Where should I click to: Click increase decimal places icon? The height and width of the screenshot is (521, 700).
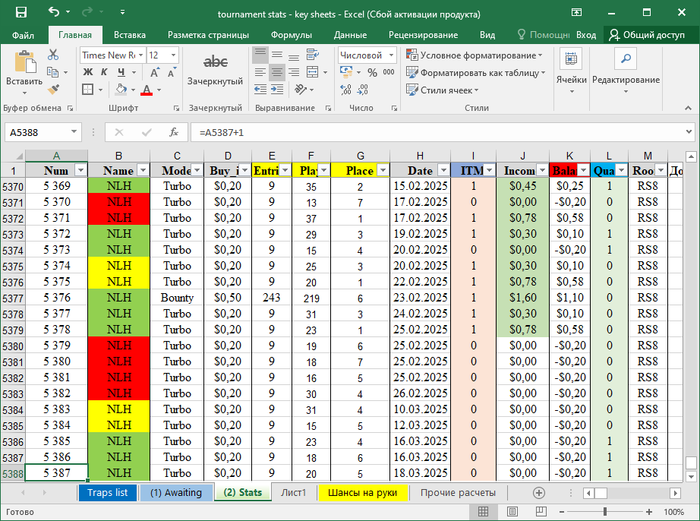point(346,90)
